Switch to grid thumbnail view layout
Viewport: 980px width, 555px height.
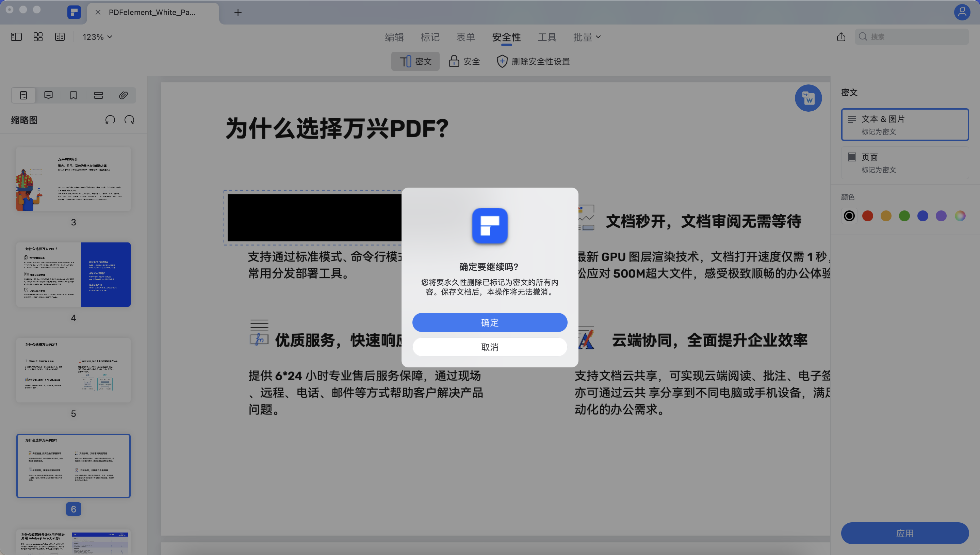tap(38, 36)
